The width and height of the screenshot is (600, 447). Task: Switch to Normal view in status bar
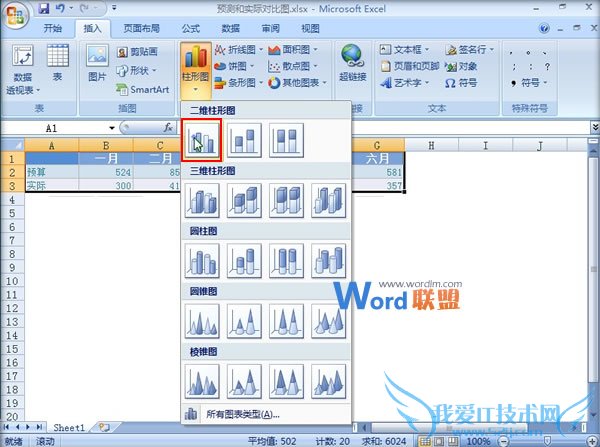(426, 441)
